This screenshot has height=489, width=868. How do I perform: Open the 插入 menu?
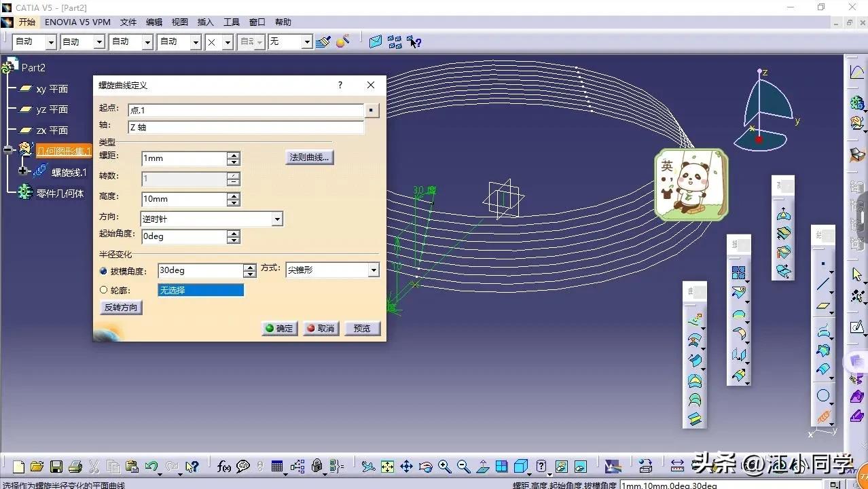pyautogui.click(x=205, y=22)
